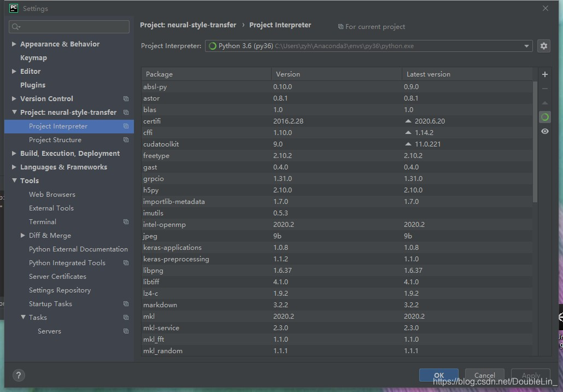Click the project-level icon beside Python Integrated Tools
Viewport: 563px width, 392px height.
[126, 263]
